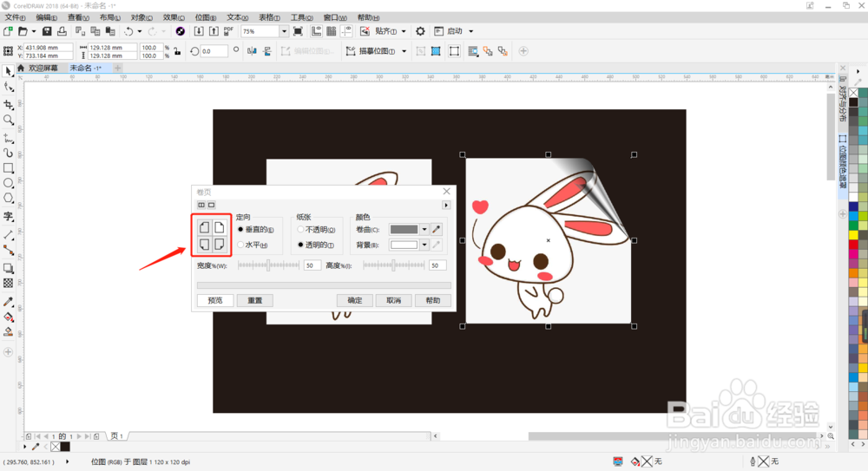Select the Interactive Fill tool

pyautogui.click(x=9, y=317)
